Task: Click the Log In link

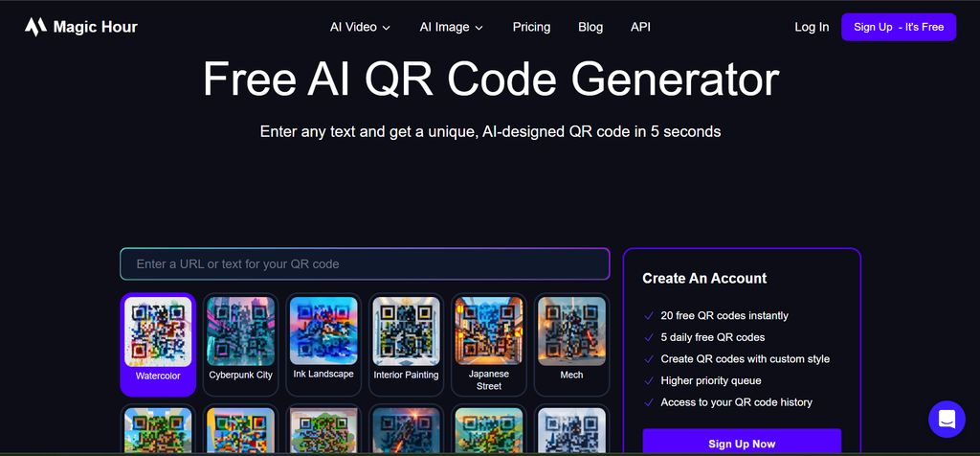Action: click(812, 27)
